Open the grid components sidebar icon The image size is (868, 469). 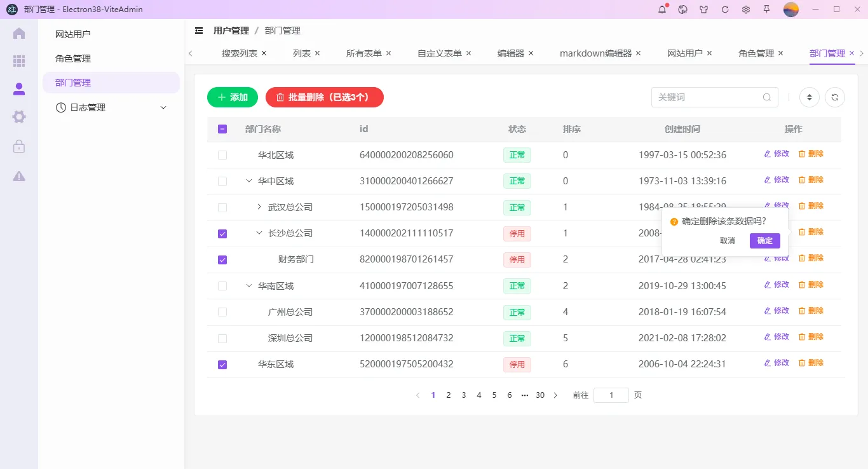click(x=19, y=61)
